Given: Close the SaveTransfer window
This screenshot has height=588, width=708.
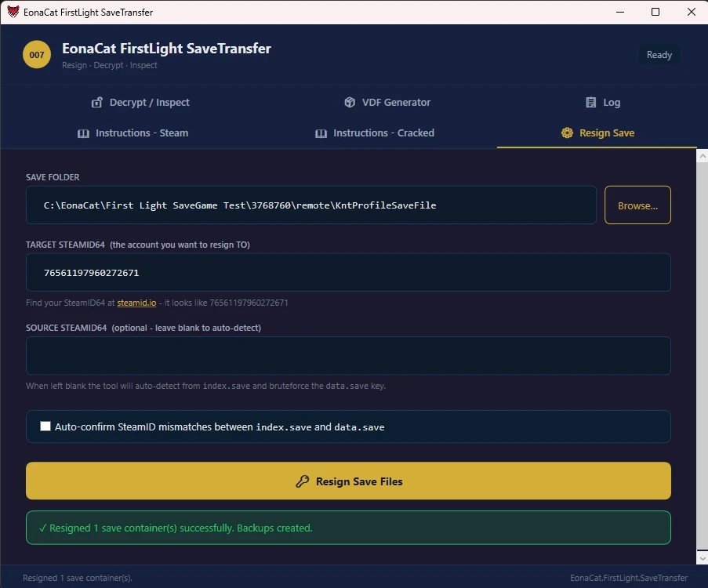Looking at the screenshot, I should pos(692,12).
